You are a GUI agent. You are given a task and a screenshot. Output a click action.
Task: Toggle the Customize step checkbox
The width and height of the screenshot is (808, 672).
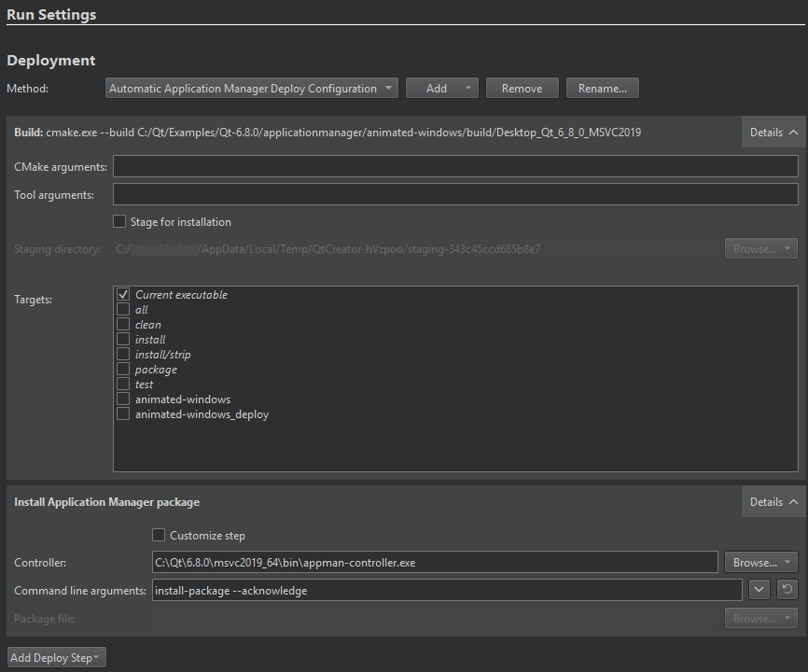[x=159, y=536]
